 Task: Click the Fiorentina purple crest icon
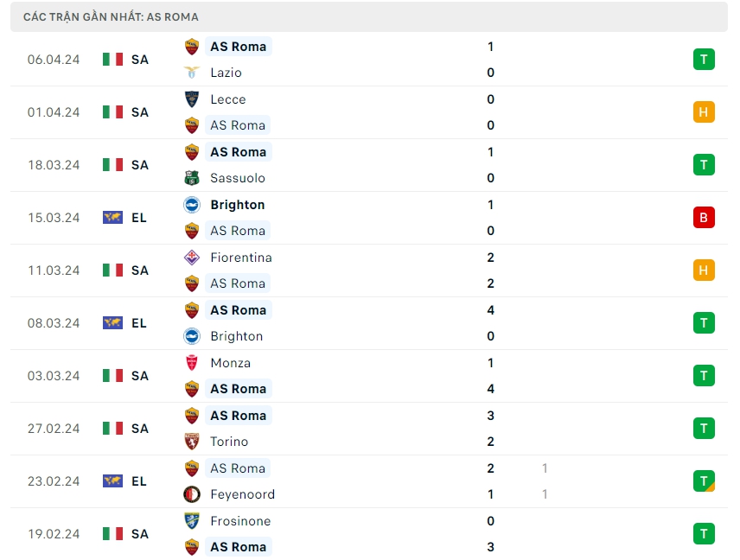[x=192, y=258]
